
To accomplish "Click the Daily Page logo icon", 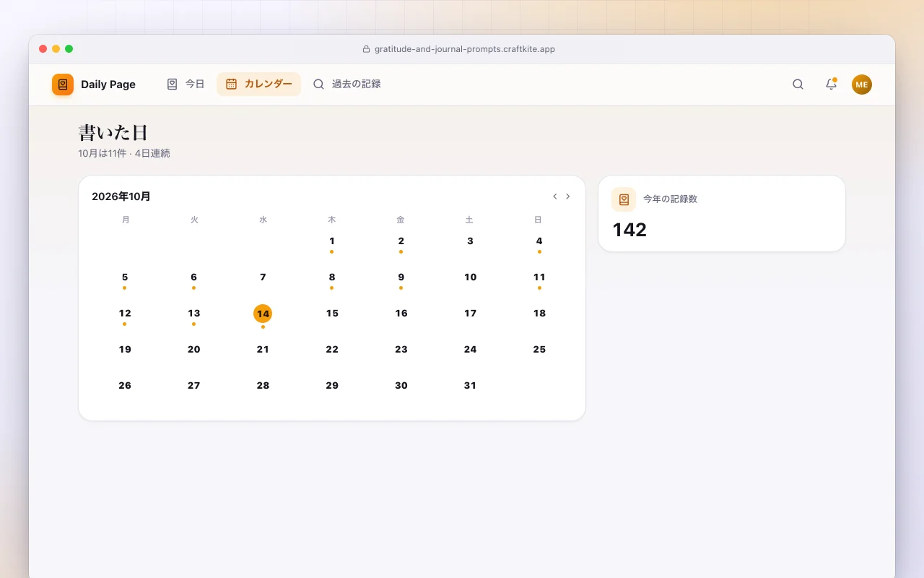I will click(63, 85).
